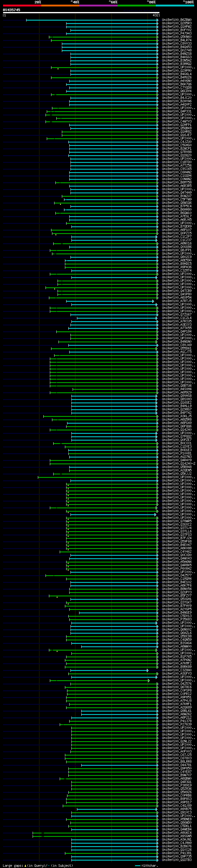
Task: Click hit label UniRef100_A3KLJ5
Action: pyautogui.click(x=177, y=416)
